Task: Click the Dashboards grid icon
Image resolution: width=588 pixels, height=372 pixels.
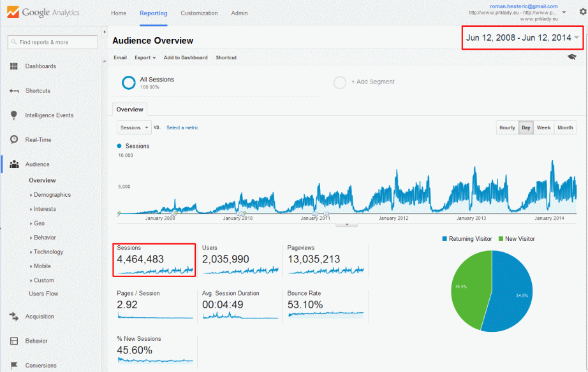Action: pyautogui.click(x=14, y=66)
